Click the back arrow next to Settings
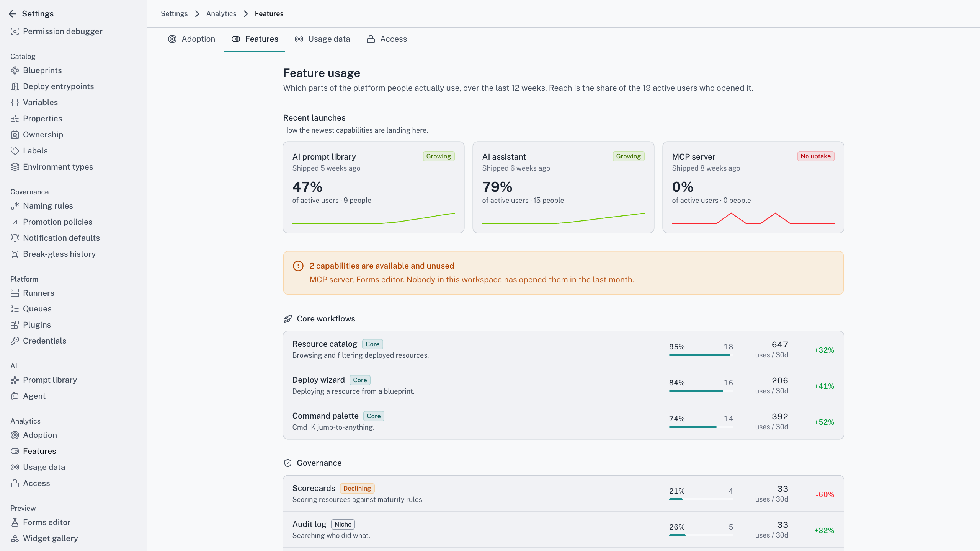The width and height of the screenshot is (980, 551). [x=13, y=14]
